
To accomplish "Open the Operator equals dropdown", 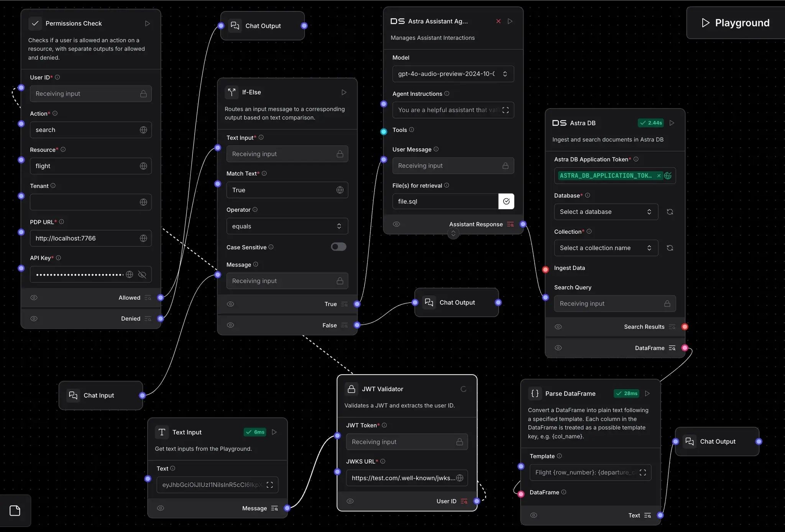I will pyautogui.click(x=287, y=226).
